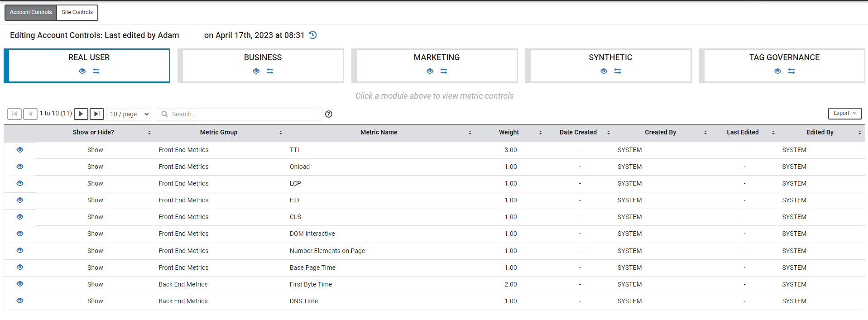The width and height of the screenshot is (868, 320).
Task: Select the SYNTHETIC module
Action: [609, 66]
